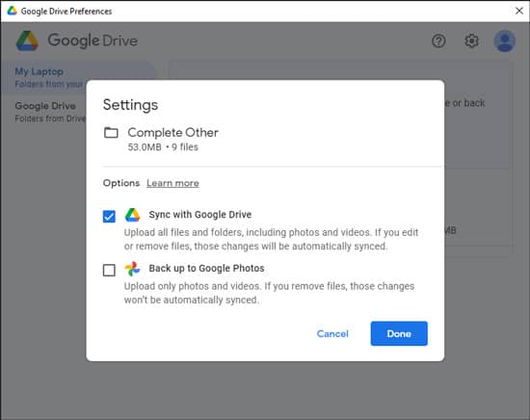Enable Back up to Google Photos checkbox
This screenshot has width=530, height=420.
(x=109, y=270)
